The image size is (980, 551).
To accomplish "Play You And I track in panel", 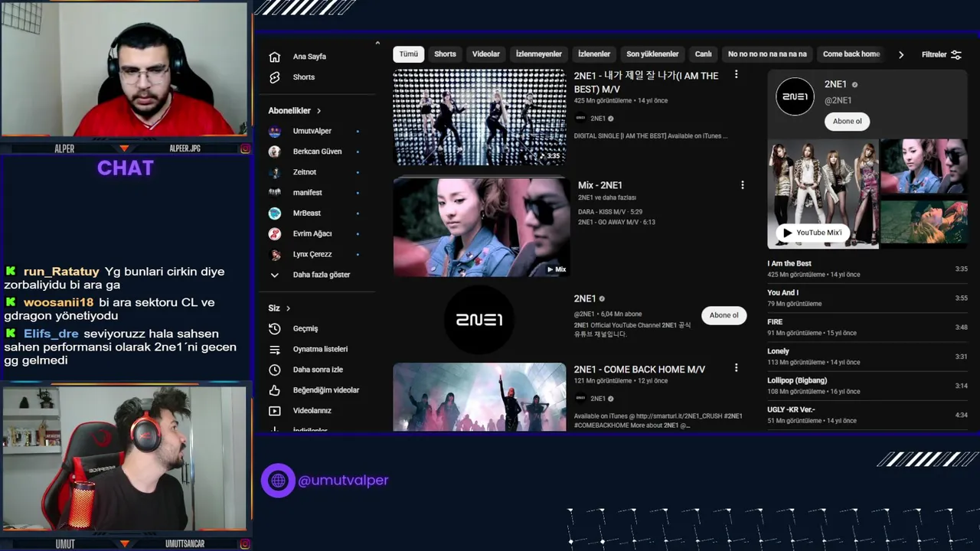I will pyautogui.click(x=867, y=298).
